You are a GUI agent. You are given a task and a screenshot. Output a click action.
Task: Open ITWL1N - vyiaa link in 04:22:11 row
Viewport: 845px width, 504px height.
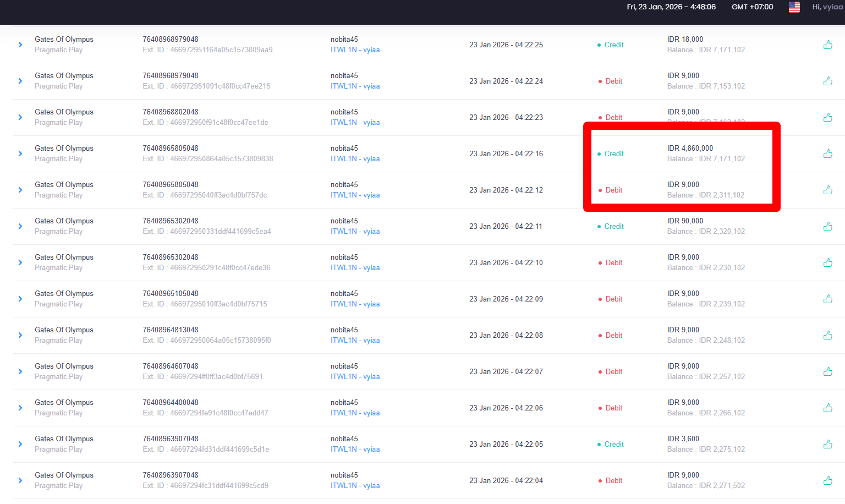[355, 231]
